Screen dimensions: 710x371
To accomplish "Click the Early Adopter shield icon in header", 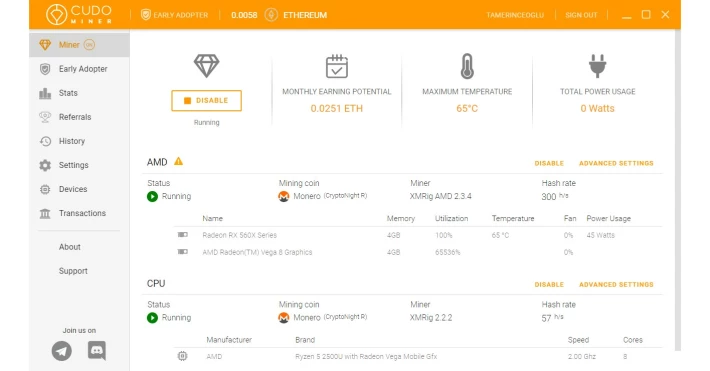I will click(145, 15).
